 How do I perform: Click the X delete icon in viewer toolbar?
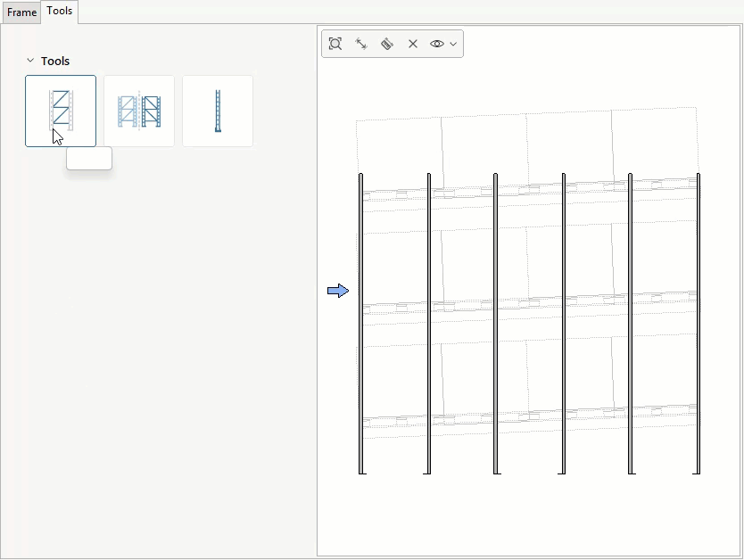[x=413, y=44]
